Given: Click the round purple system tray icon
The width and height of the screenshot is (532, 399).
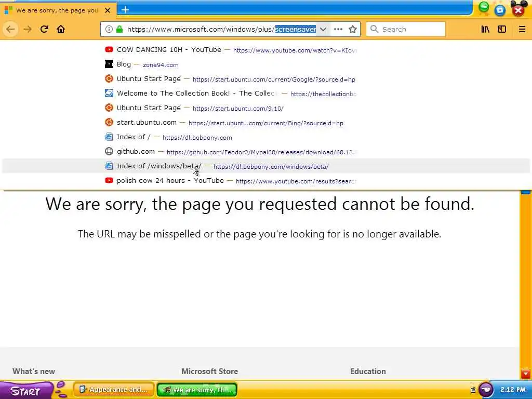Looking at the screenshot, I should (486, 389).
